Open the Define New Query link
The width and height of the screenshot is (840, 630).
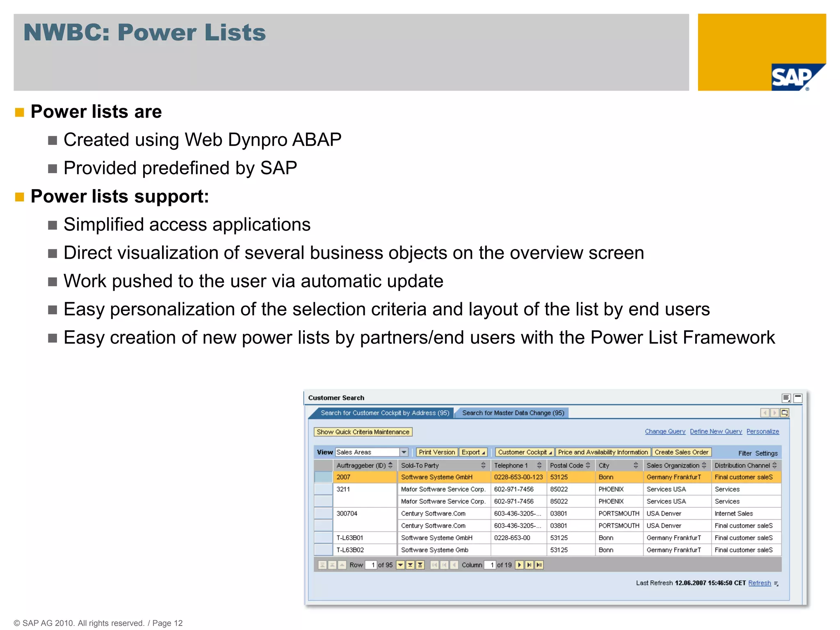pyautogui.click(x=716, y=431)
